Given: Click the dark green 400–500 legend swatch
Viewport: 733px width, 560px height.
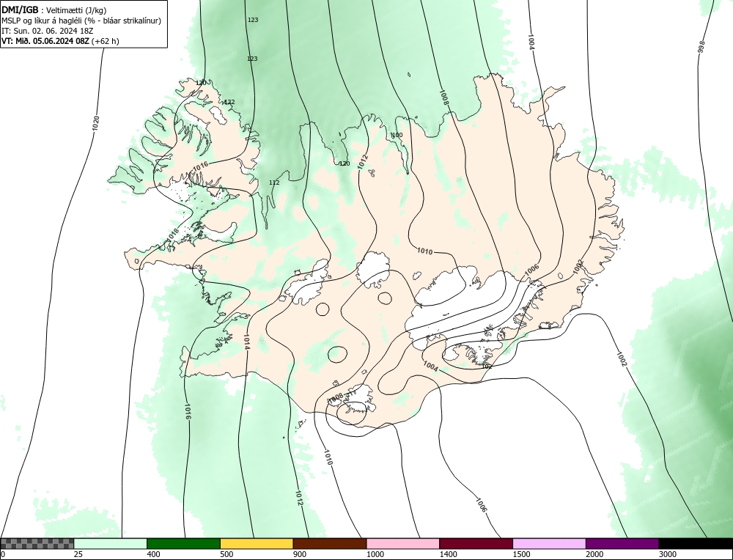Looking at the screenshot, I should (183, 544).
